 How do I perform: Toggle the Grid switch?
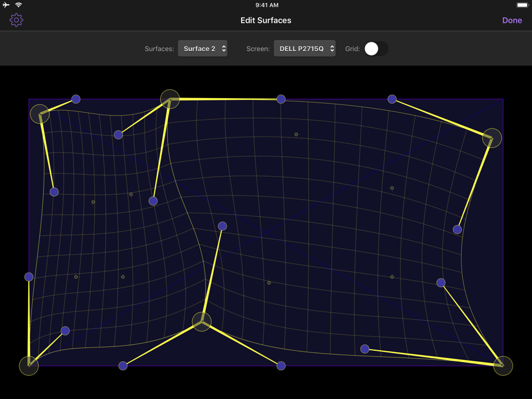375,49
